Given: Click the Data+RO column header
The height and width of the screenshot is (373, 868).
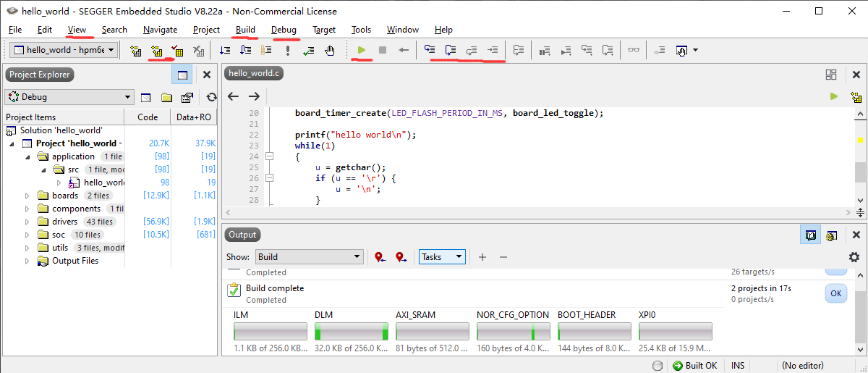Looking at the screenshot, I should [195, 117].
